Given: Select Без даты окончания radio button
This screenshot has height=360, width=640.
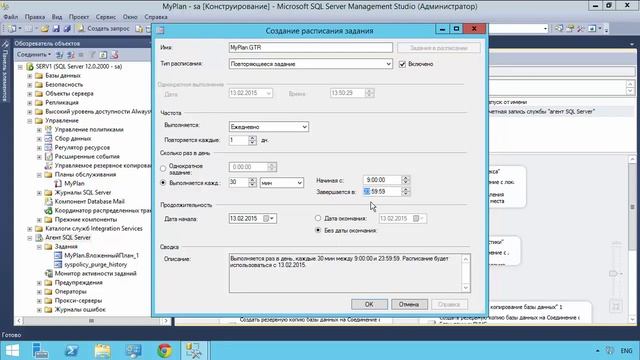Looking at the screenshot, I should 318,230.
